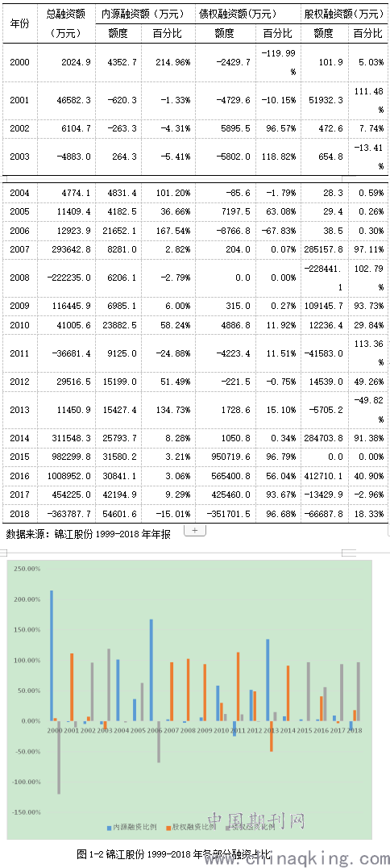This screenshot has height=868, width=390.
Task: Click the plus button below the table
Action: click(194, 530)
